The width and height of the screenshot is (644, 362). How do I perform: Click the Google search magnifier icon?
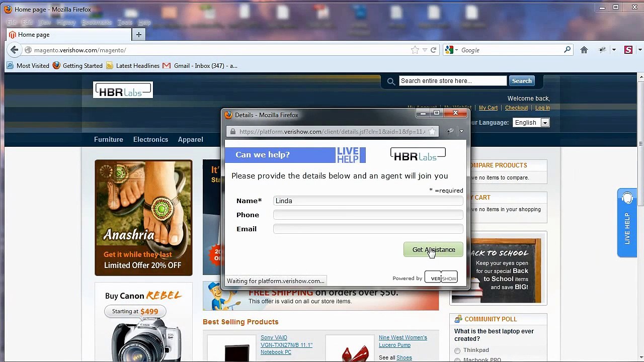point(567,50)
